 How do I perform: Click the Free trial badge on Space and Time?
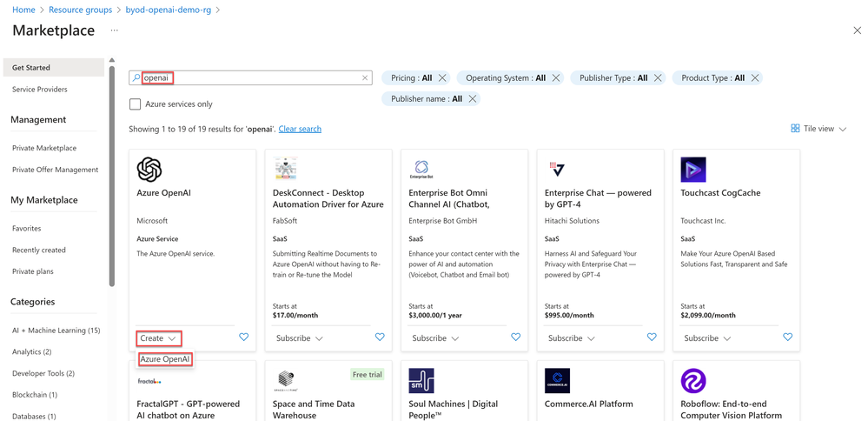(x=367, y=375)
